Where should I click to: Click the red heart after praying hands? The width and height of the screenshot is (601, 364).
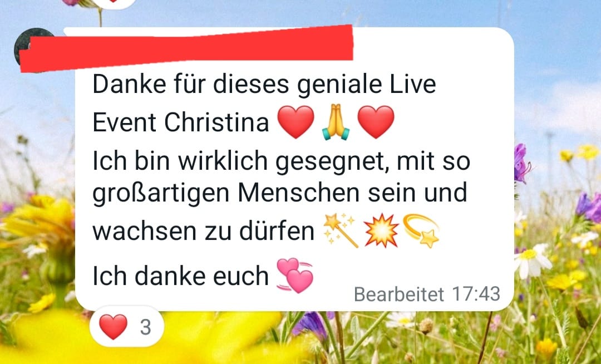coord(376,122)
